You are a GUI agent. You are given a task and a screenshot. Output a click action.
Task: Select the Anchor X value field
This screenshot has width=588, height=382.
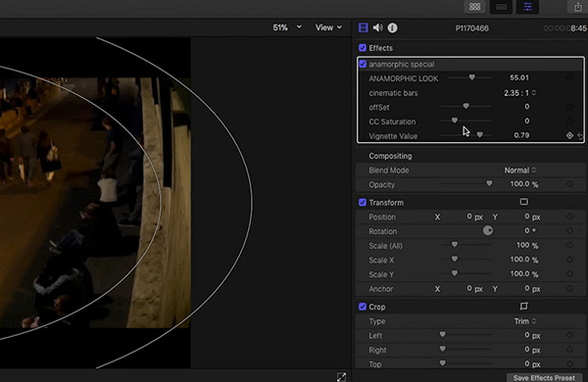pyautogui.click(x=474, y=289)
